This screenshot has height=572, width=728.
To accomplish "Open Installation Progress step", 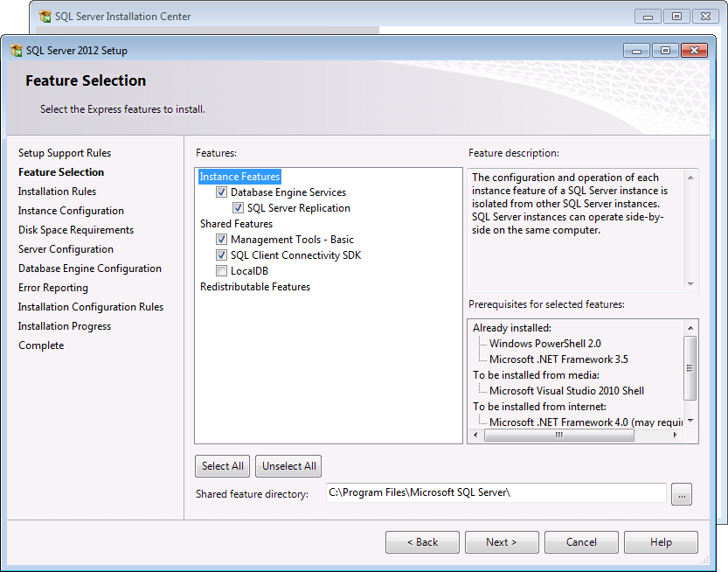I will (x=65, y=326).
